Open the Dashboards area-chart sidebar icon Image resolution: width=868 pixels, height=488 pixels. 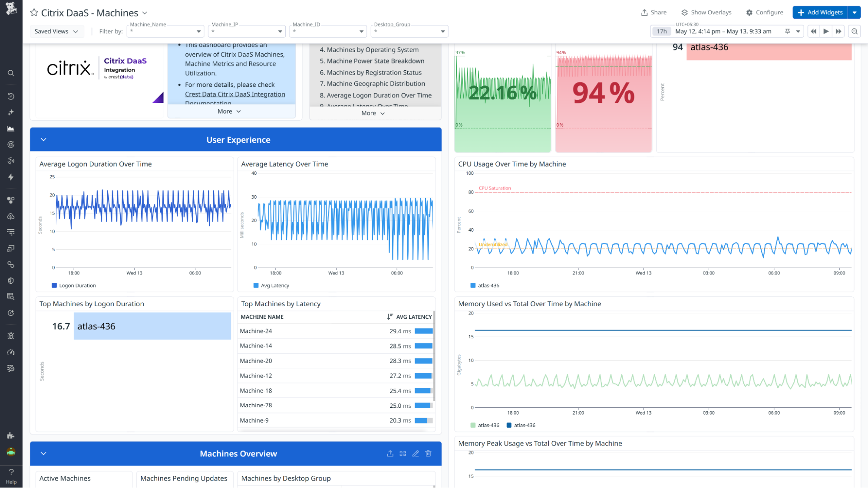[11, 129]
